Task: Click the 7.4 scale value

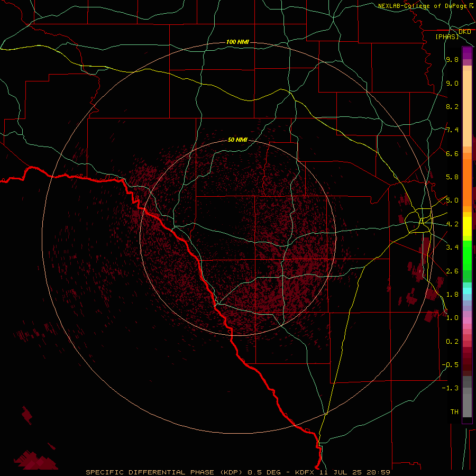Action: [x=452, y=130]
